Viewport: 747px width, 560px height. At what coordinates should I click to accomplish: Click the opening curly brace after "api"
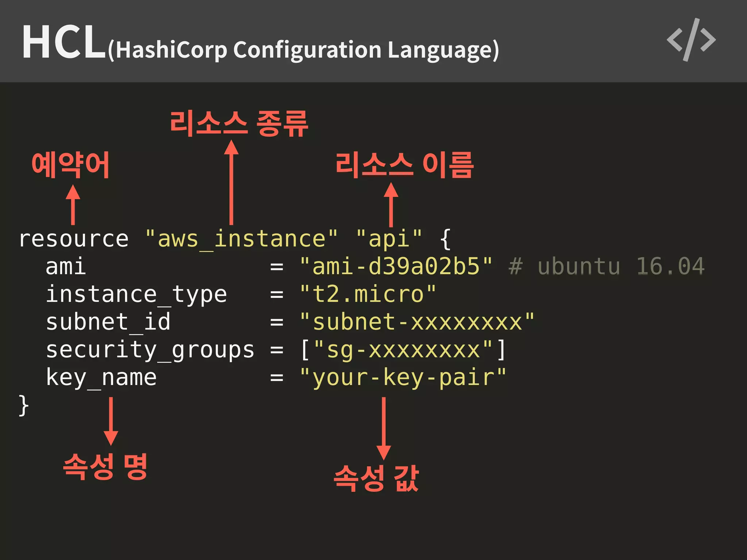[x=446, y=239]
